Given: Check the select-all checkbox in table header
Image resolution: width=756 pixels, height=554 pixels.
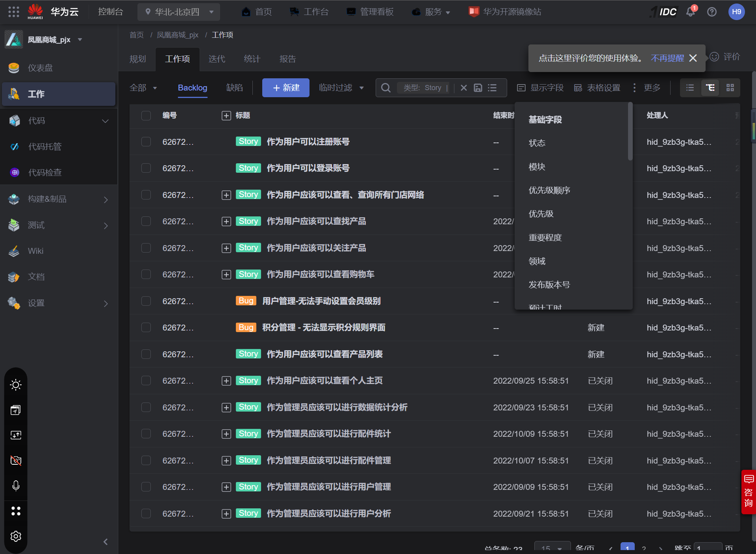Looking at the screenshot, I should tap(146, 115).
